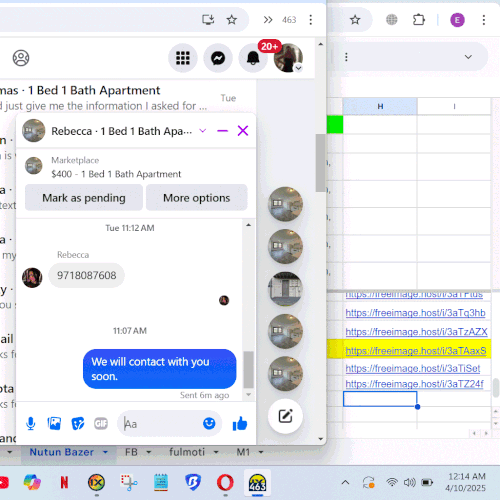Open chat settings chevron beside Rebecca title
500x500 pixels.
coord(203,131)
